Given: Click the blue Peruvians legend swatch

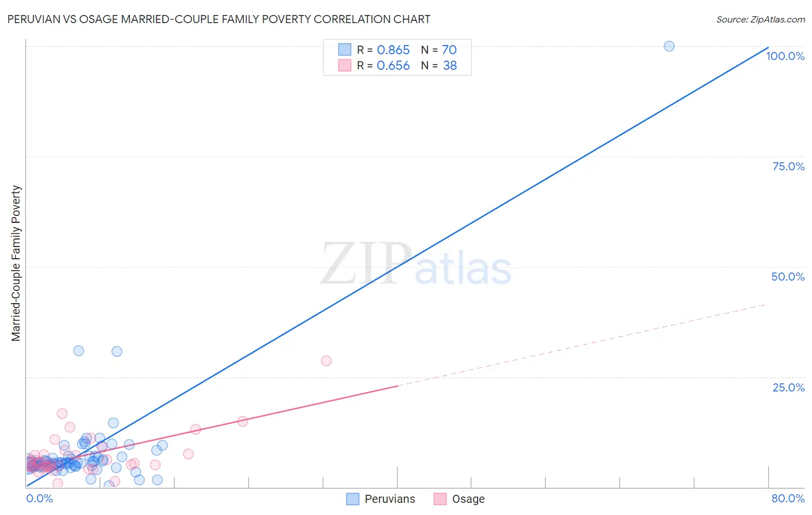Looking at the screenshot, I should tap(353, 499).
